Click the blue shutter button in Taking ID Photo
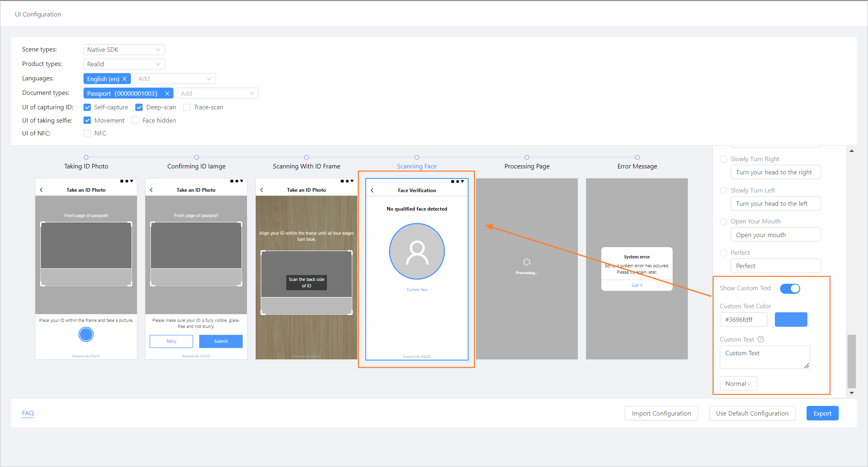 [86, 334]
